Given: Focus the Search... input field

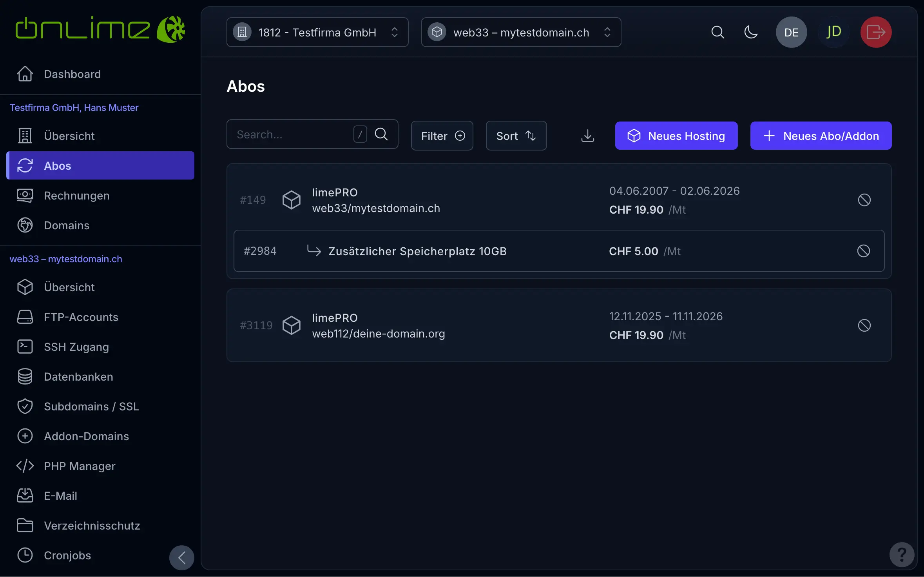Looking at the screenshot, I should click(290, 134).
